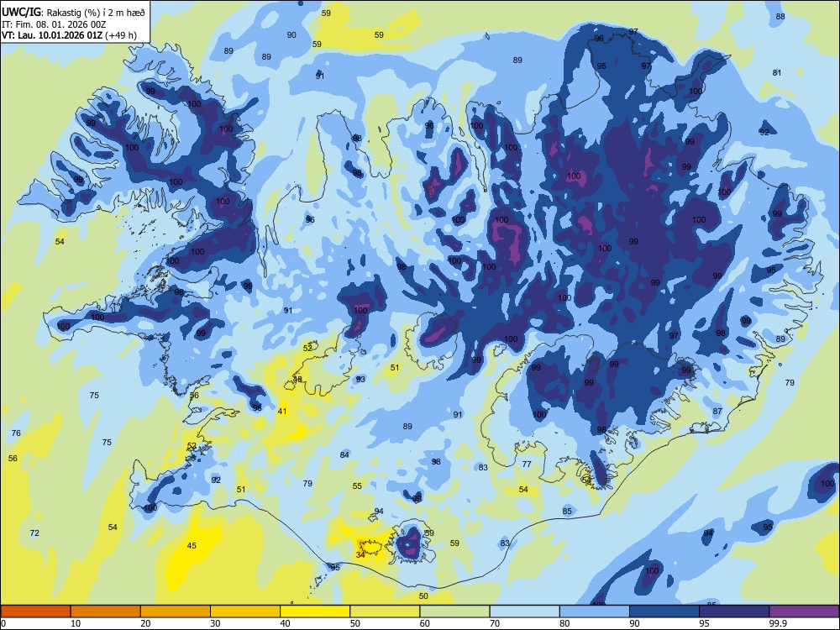840x630 pixels.
Task: Click the title text 'Rakastig (%) í 2 m hæð'
Action: pyautogui.click(x=96, y=12)
